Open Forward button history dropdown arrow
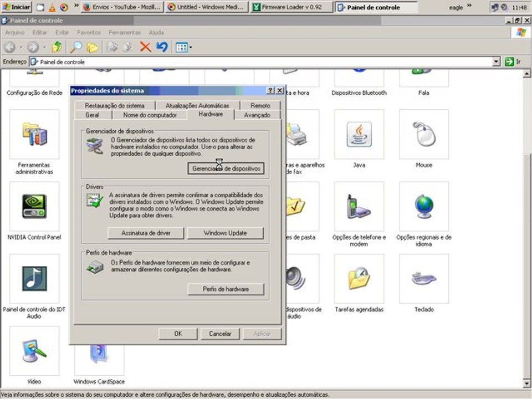Image resolution: width=532 pixels, height=399 pixels. click(44, 47)
